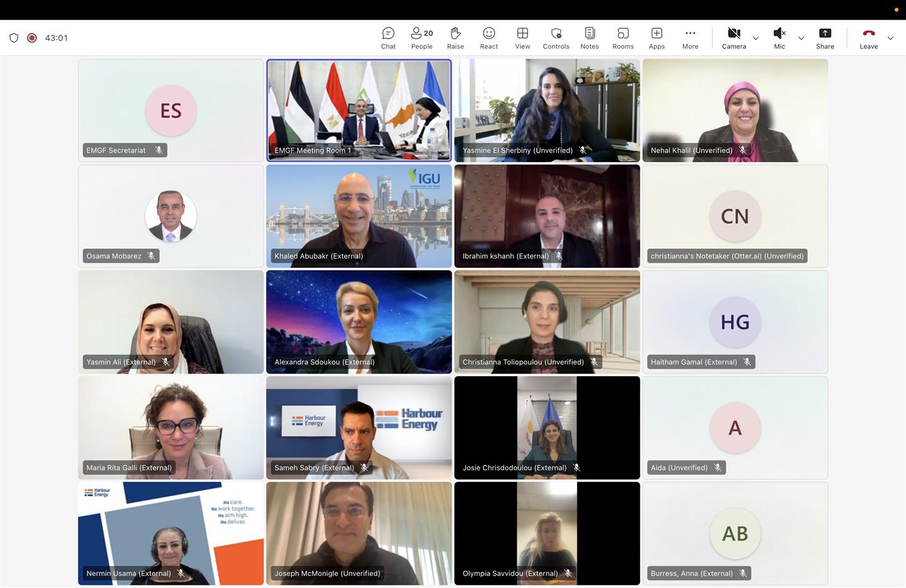The width and height of the screenshot is (906, 588).
Task: Turn on the Camera
Action: (734, 38)
